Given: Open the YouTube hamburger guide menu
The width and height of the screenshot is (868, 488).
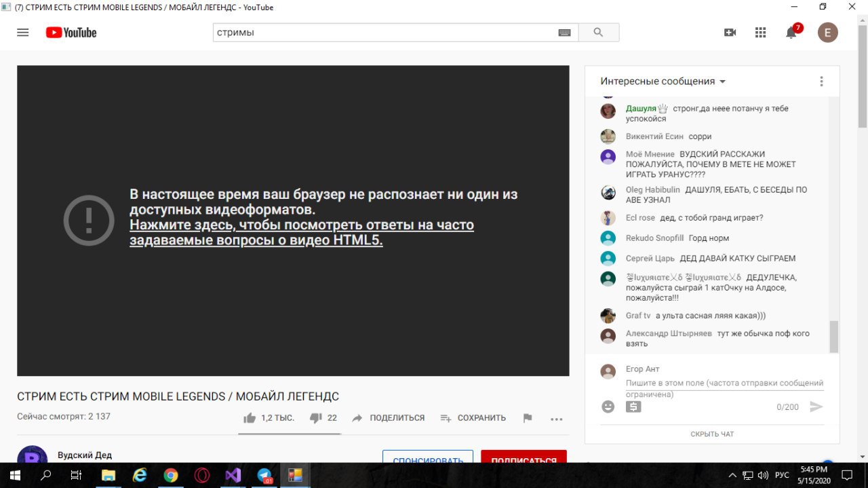Looking at the screenshot, I should click(23, 33).
